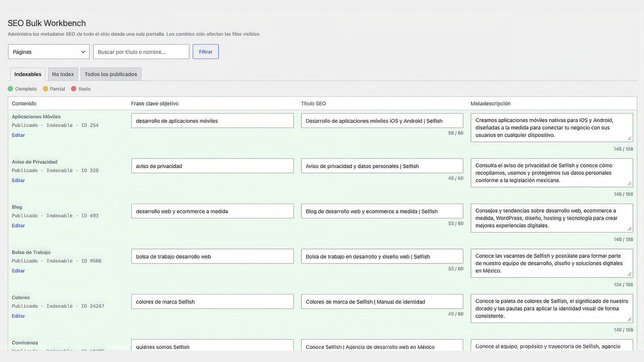Open Editar link for Aviso de Privacidad

tap(18, 180)
